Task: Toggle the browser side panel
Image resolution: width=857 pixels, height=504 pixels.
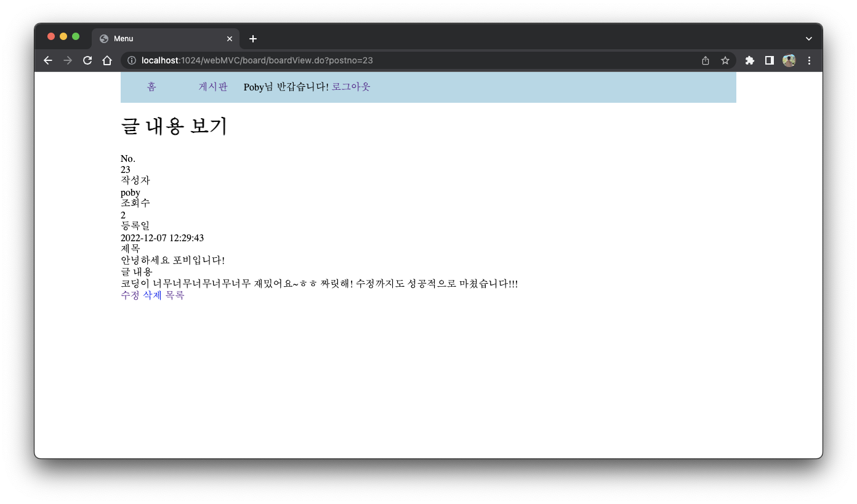Action: tap(770, 60)
